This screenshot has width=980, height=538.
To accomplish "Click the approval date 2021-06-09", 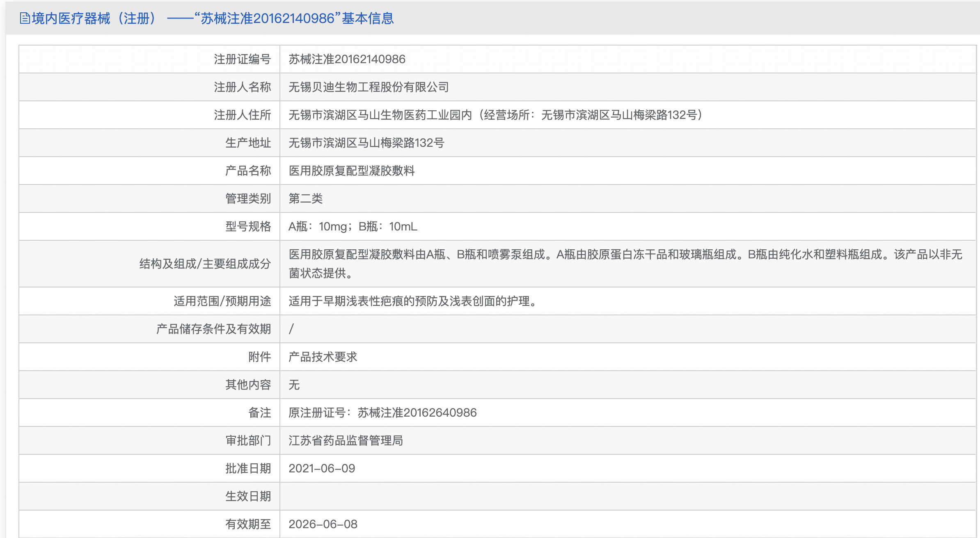I will pos(322,469).
